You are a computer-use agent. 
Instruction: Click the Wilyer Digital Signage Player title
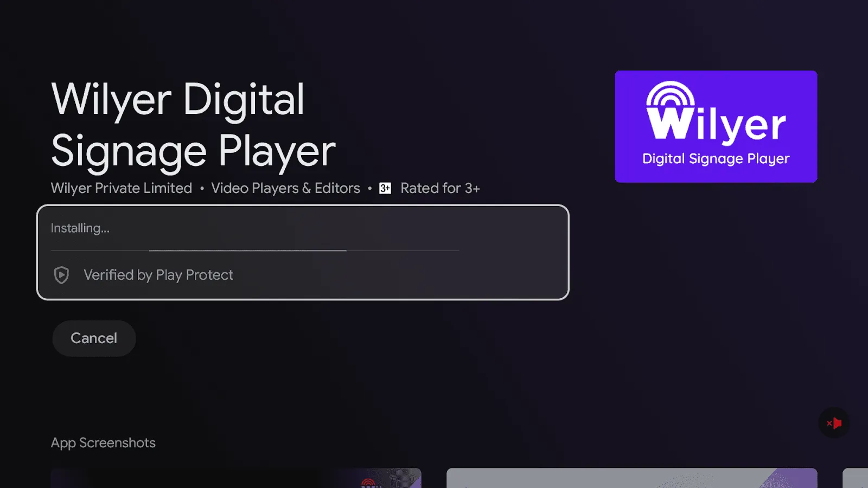193,125
